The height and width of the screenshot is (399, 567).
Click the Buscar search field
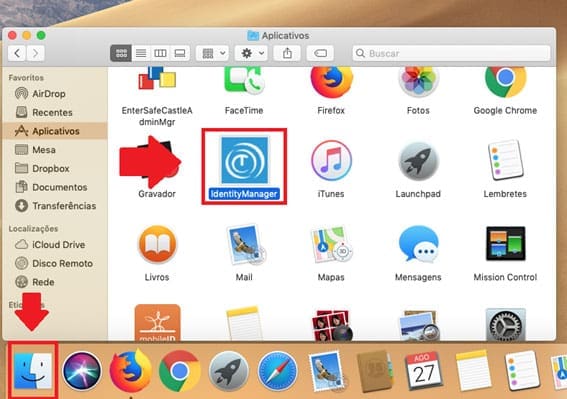[451, 54]
